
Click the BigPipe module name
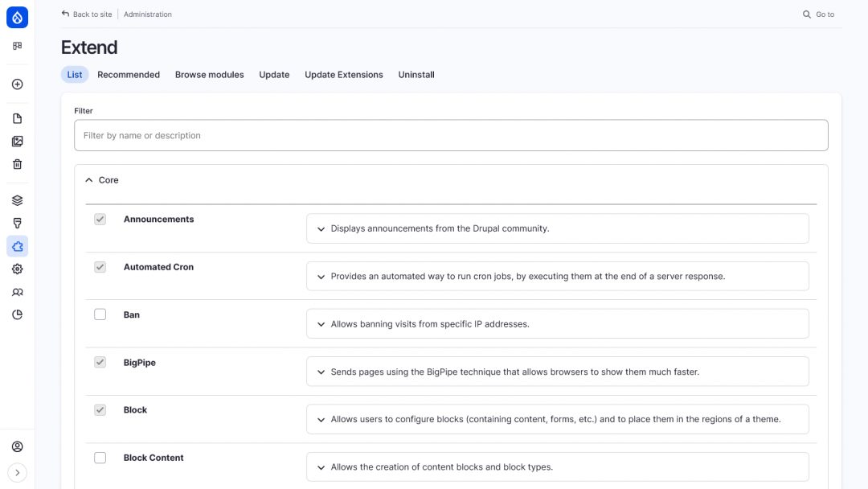point(140,363)
